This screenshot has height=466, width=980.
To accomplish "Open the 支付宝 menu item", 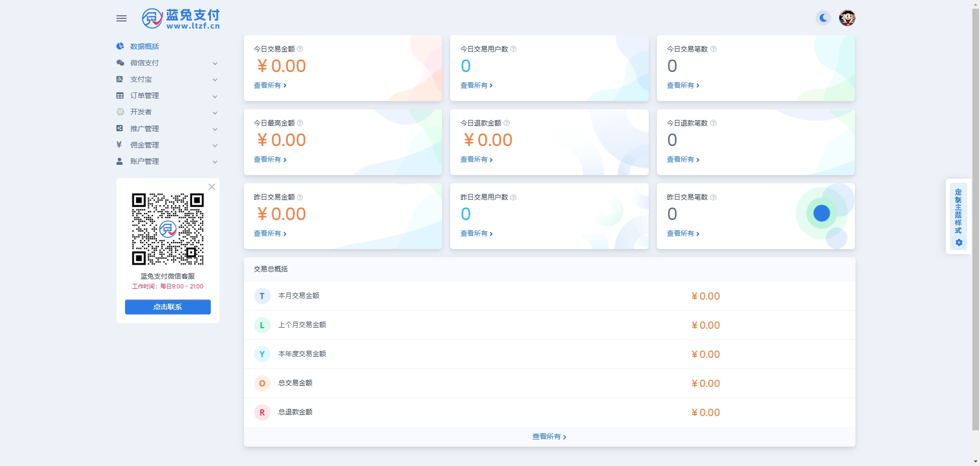I will (141, 79).
